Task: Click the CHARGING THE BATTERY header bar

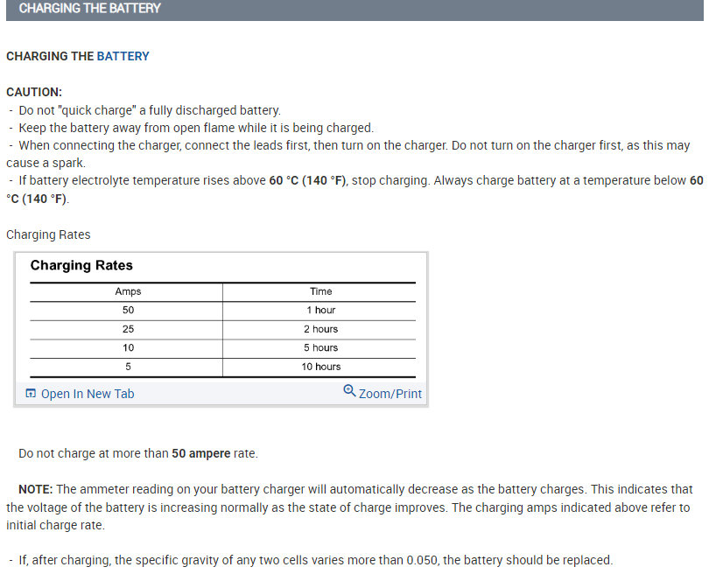Action: coord(354,9)
